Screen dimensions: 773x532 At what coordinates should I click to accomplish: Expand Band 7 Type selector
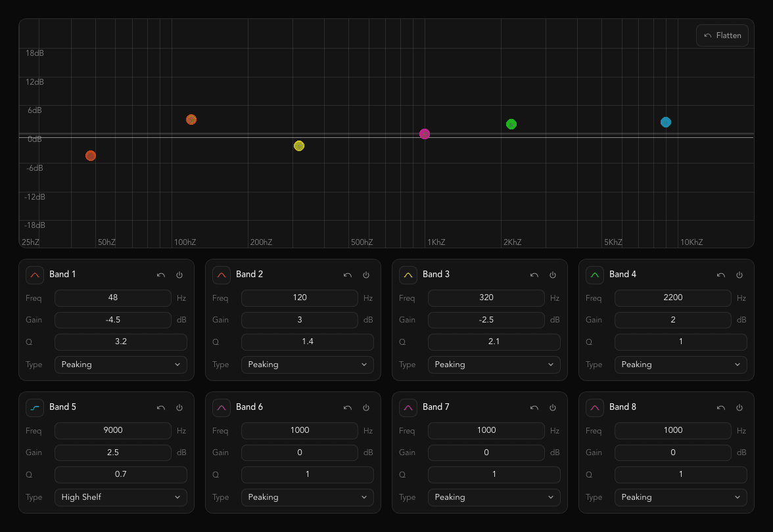click(494, 497)
